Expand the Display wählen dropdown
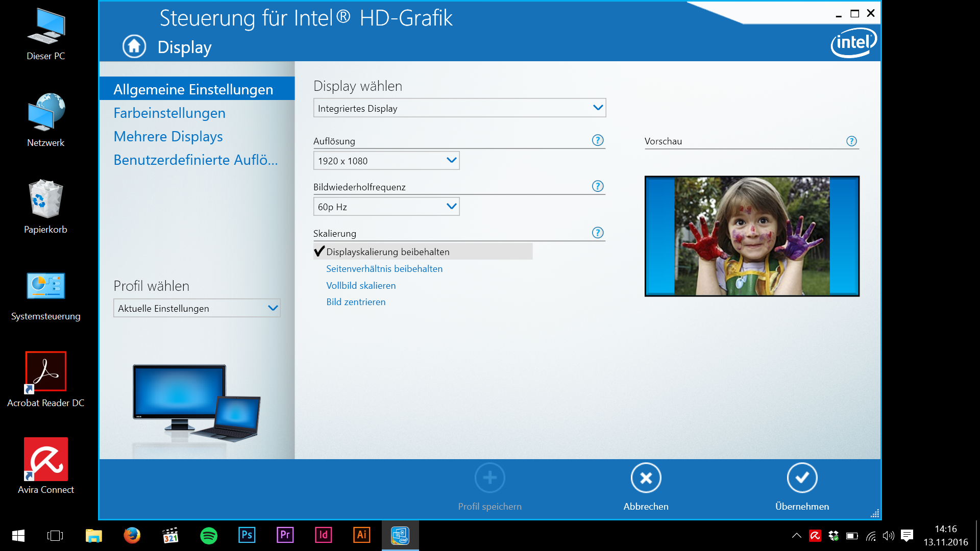980x551 pixels. tap(459, 108)
